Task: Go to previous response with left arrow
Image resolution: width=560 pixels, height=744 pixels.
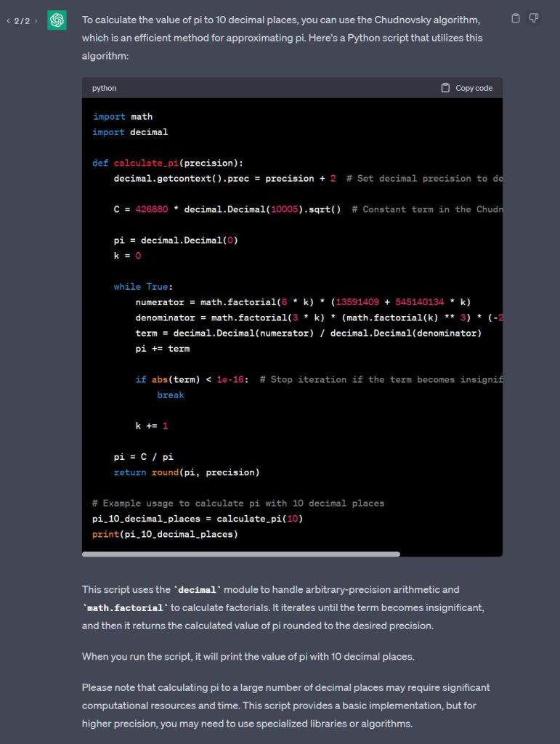Action: [x=8, y=20]
